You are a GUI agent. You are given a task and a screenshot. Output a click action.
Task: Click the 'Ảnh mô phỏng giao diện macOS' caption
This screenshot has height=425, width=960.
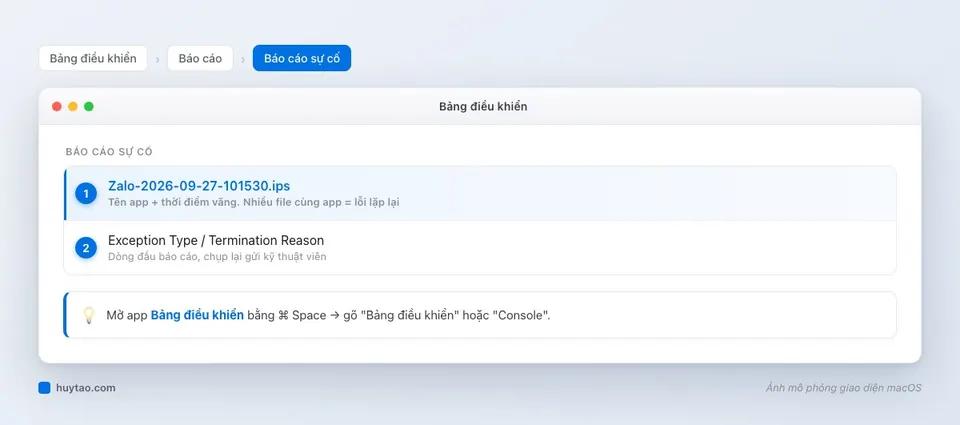pyautogui.click(x=843, y=388)
